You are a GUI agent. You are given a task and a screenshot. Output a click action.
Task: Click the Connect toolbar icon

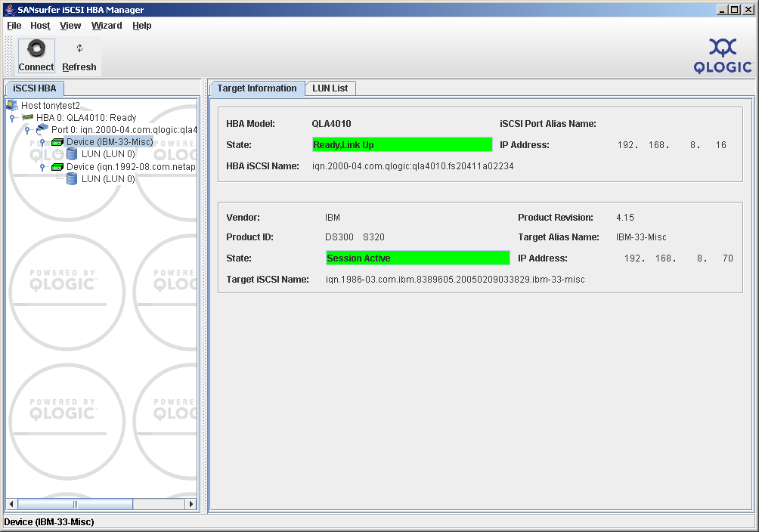(36, 48)
